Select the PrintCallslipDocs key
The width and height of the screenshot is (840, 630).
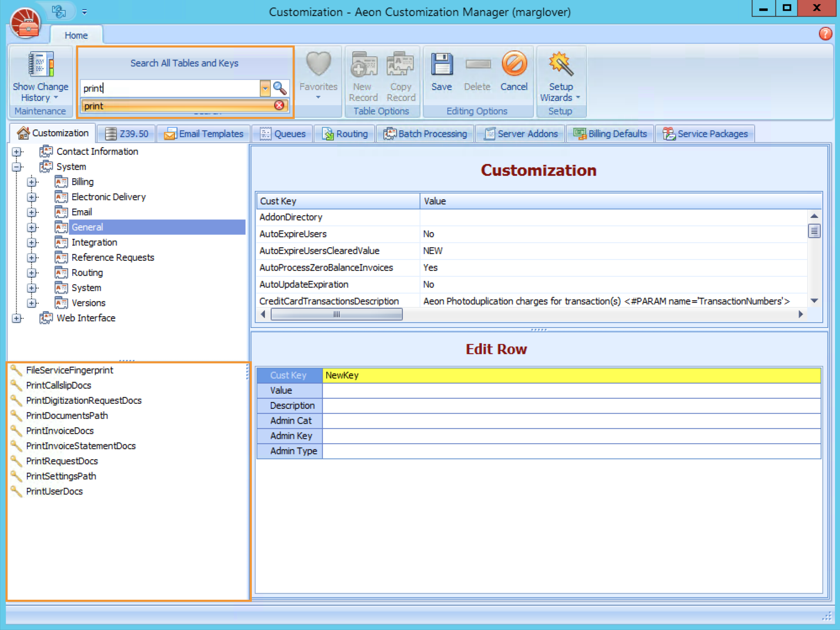[x=58, y=385]
